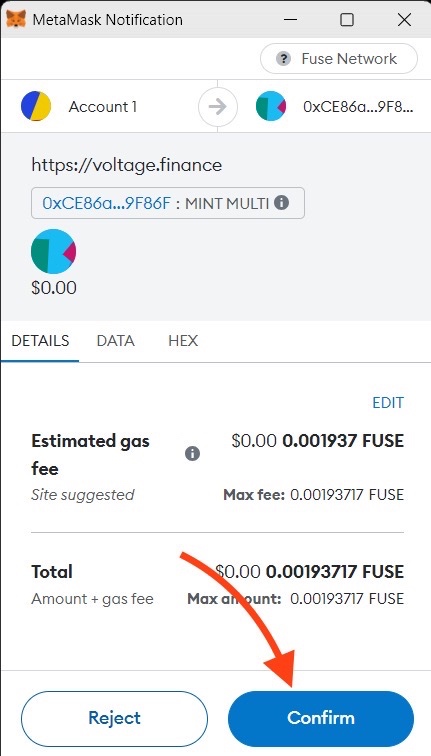Image resolution: width=431 pixels, height=756 pixels.
Task: Open the Fuse Network selector pill
Action: tap(339, 59)
